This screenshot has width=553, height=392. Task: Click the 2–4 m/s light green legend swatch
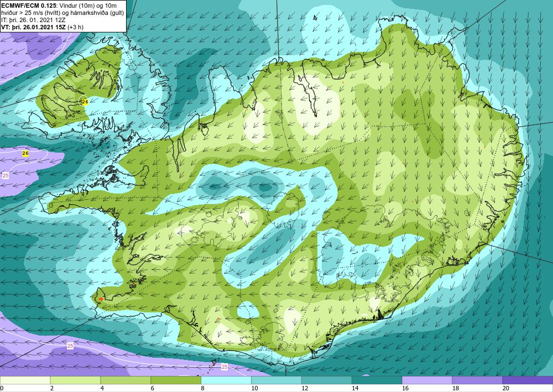click(75, 380)
